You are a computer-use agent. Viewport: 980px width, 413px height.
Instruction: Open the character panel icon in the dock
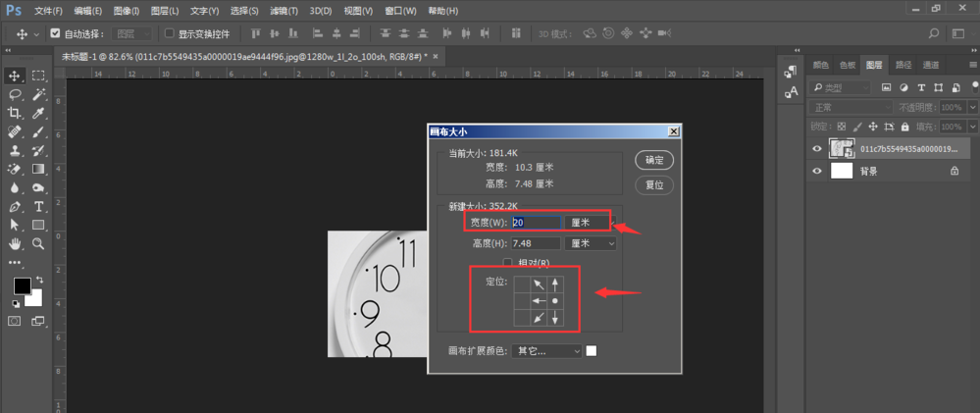791,92
